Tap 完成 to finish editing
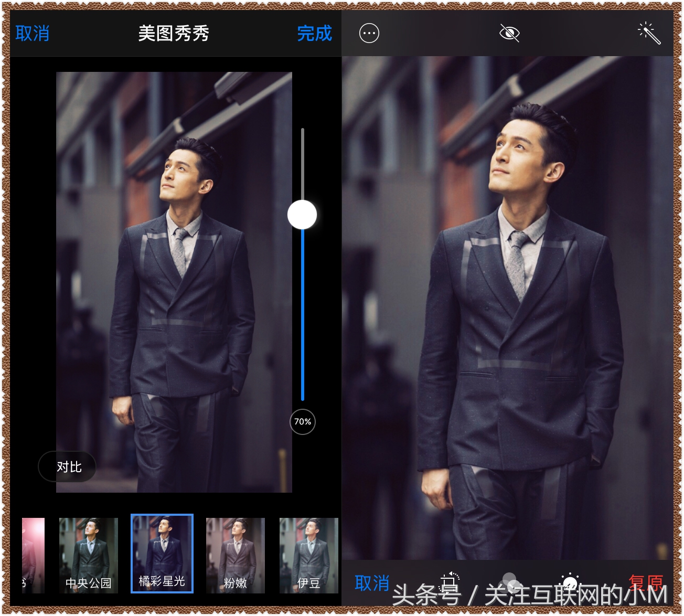Screen dimensions: 684x616 (x=314, y=34)
